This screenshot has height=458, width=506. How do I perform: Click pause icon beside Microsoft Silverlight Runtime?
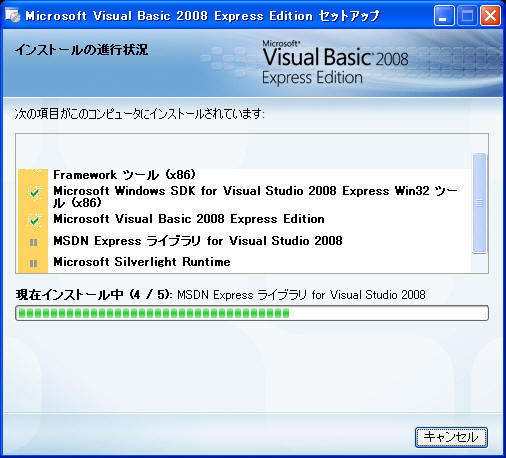coord(33,263)
